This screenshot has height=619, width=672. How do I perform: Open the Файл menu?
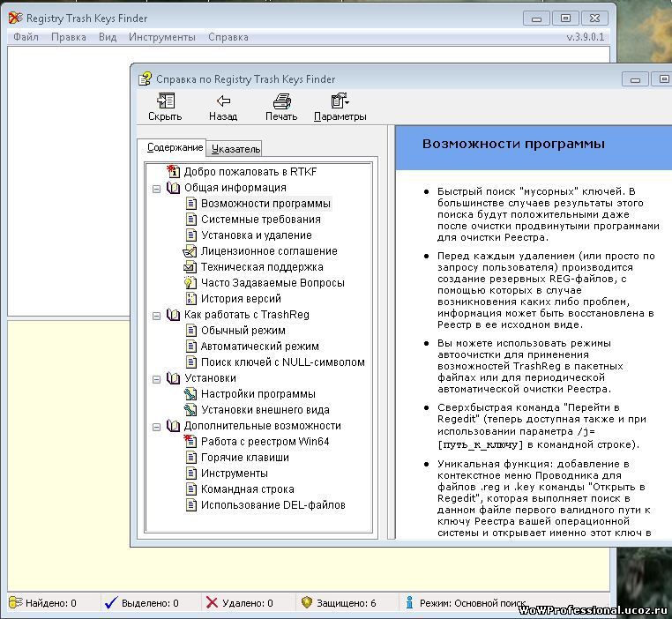coord(26,37)
